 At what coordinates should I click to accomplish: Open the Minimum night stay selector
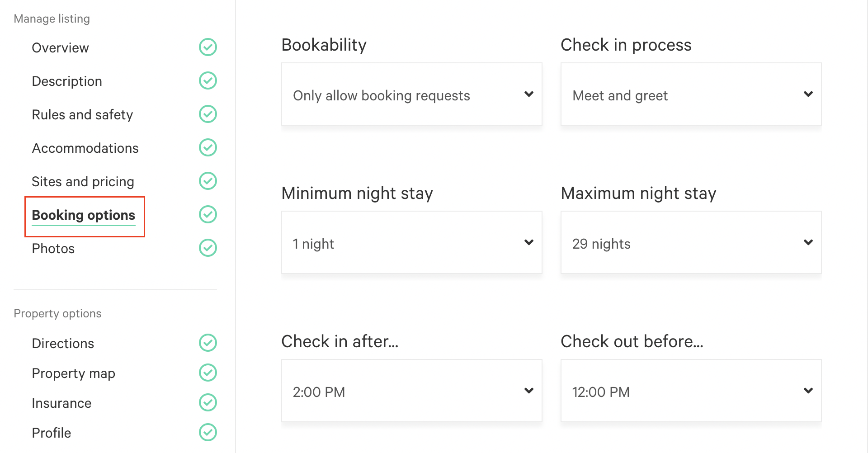tap(411, 242)
